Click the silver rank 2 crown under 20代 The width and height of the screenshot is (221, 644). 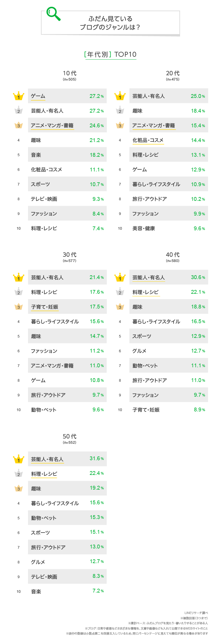point(120,111)
